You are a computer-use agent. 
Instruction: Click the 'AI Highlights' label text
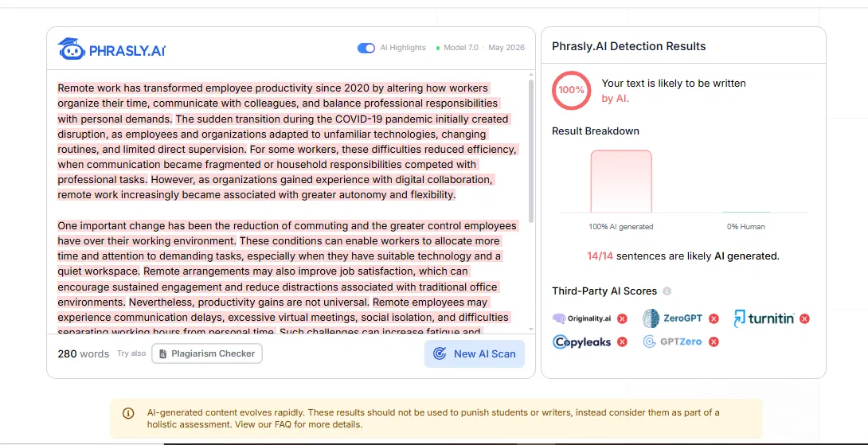tap(403, 48)
